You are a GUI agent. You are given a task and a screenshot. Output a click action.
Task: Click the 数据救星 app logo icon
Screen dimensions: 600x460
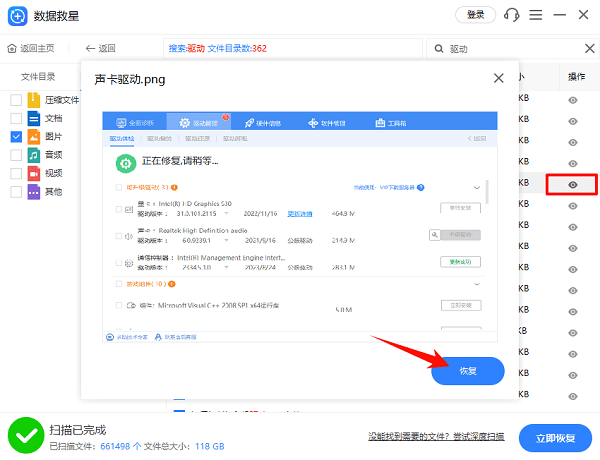pyautogui.click(x=18, y=16)
